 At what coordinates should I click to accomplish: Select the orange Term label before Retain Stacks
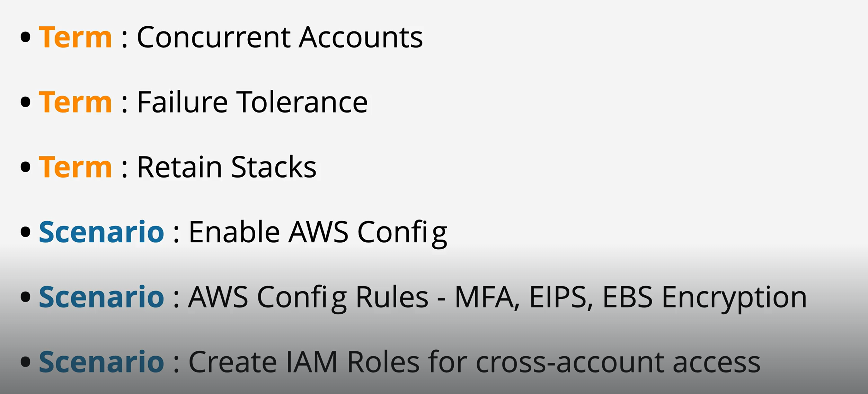pos(75,167)
